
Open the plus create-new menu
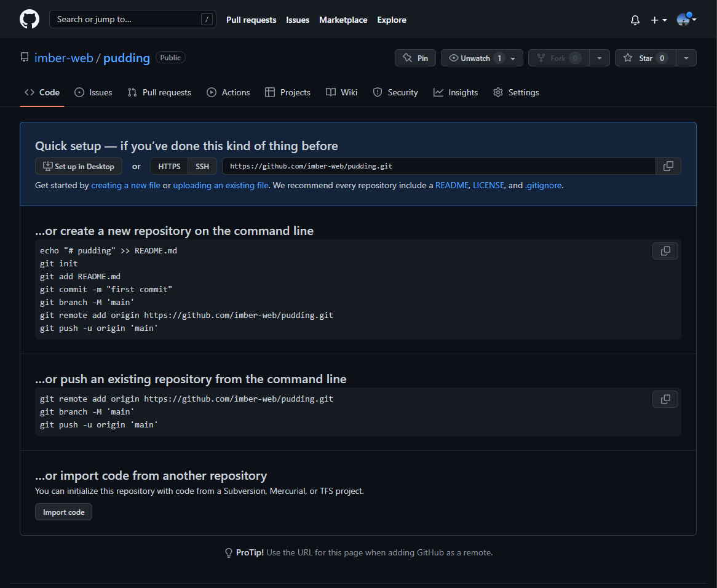click(659, 20)
